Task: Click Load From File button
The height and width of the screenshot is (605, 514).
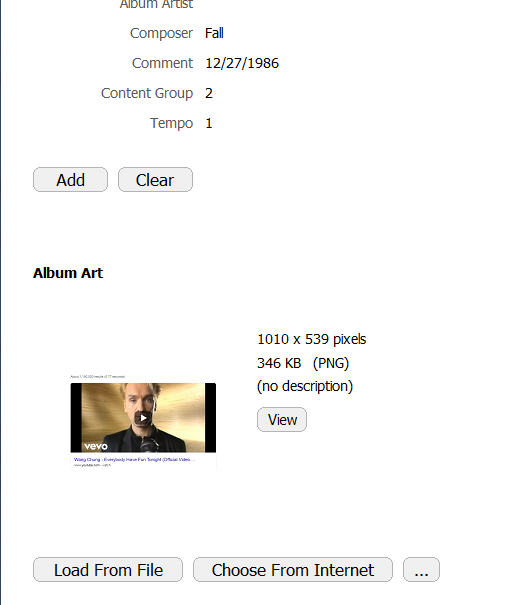Action: pyautogui.click(x=108, y=570)
